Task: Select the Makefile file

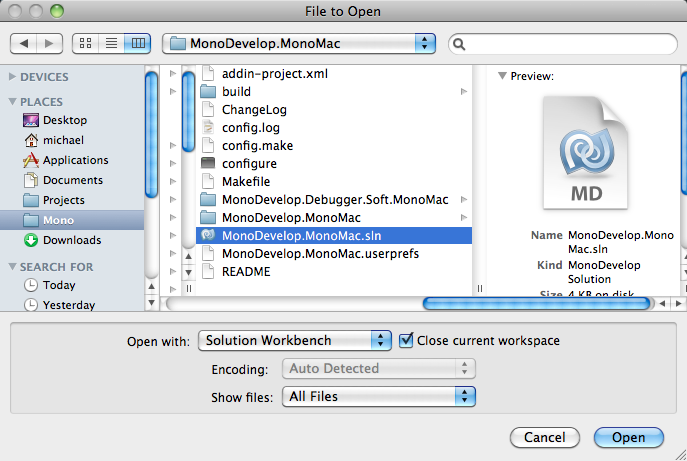Action: pos(334,181)
